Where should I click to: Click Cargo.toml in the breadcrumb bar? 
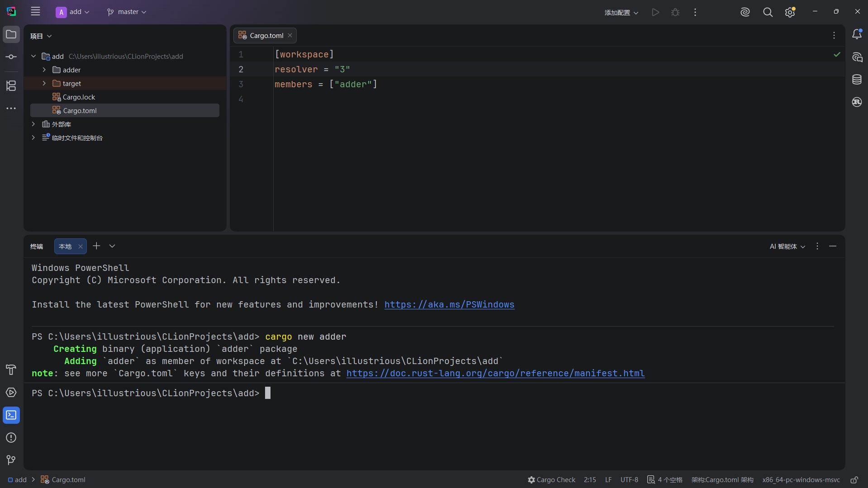coord(63,480)
